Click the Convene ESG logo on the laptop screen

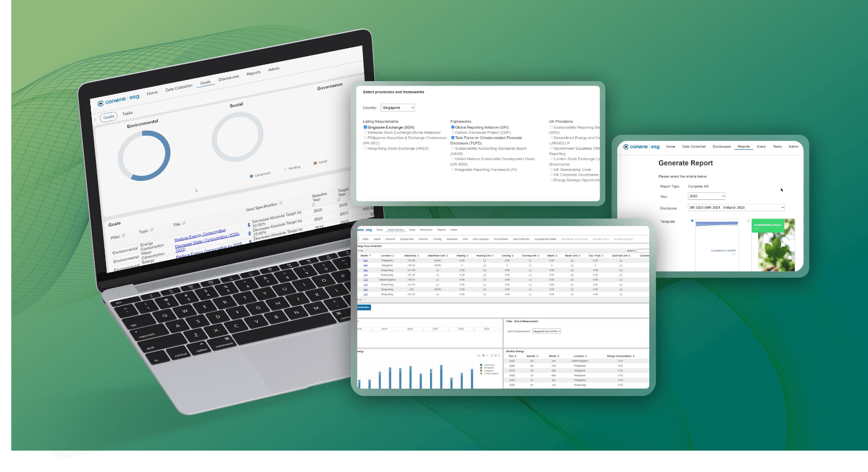[118, 100]
